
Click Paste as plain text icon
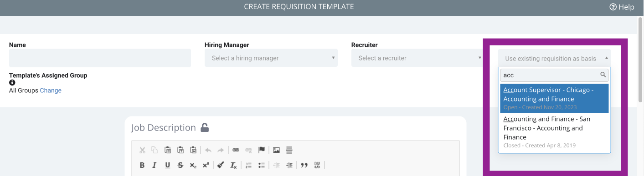pos(180,150)
